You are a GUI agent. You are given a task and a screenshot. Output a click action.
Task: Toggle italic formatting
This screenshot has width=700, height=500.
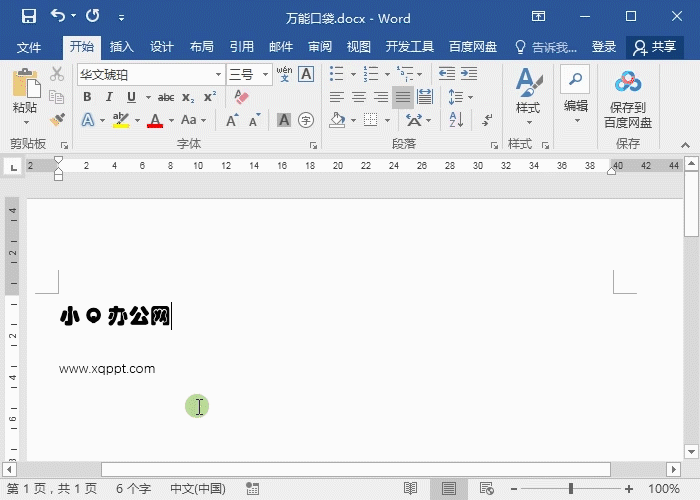tap(109, 97)
